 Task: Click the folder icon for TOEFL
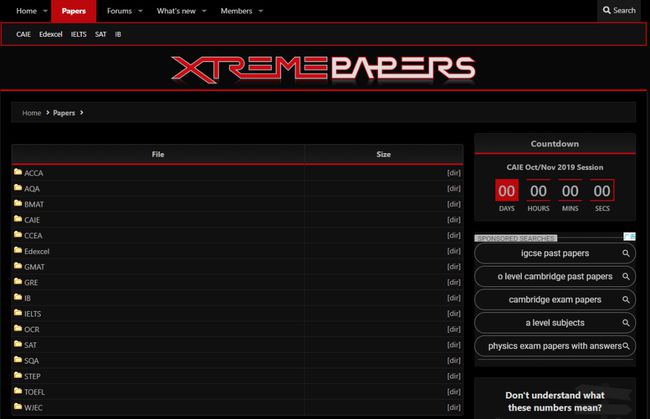click(18, 391)
